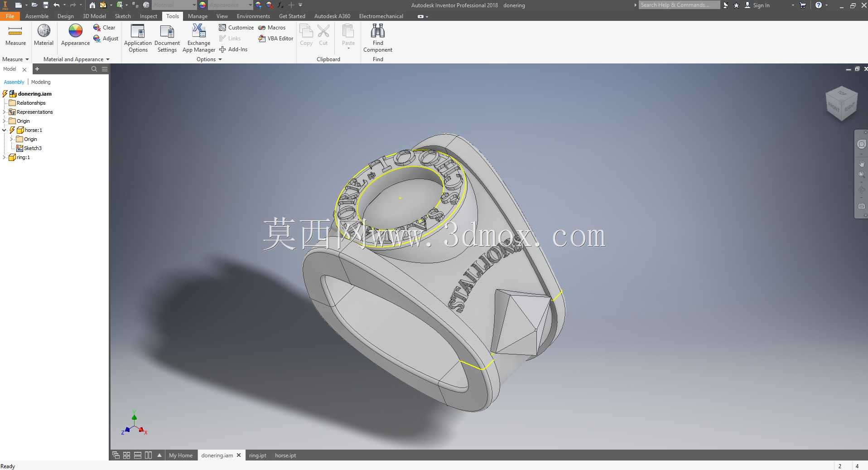Open the File menu
The image size is (868, 470).
[x=10, y=16]
